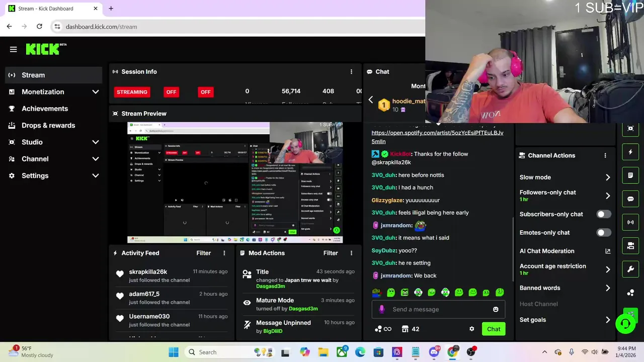Click the broadcast signal sidebar icon
Screen dimensions: 644x362
(x=630, y=222)
